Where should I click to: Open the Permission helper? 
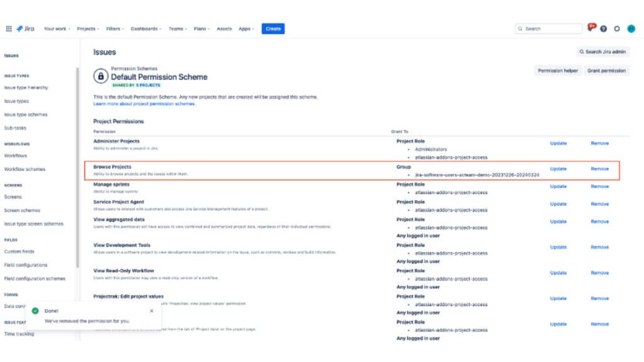tap(558, 70)
